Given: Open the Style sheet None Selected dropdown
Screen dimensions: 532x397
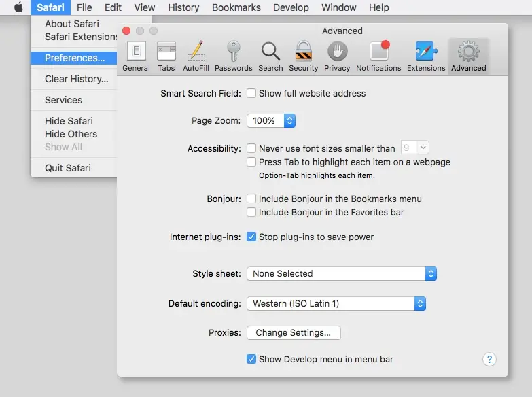Looking at the screenshot, I should tap(342, 273).
